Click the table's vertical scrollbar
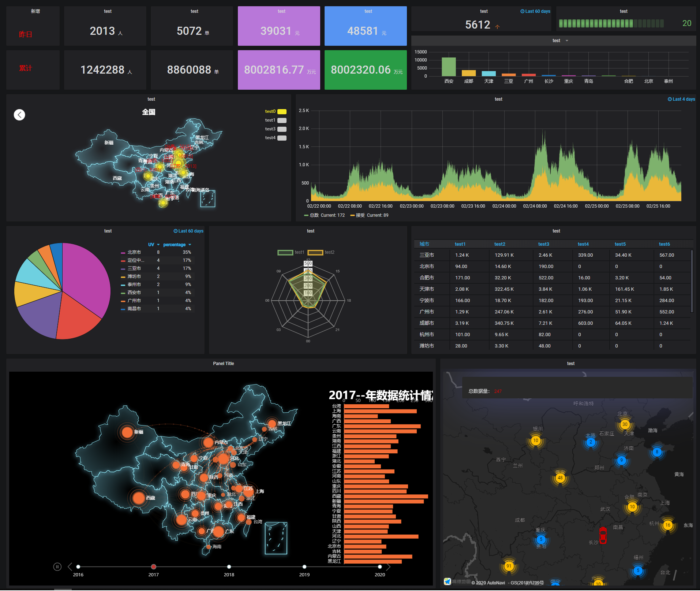 coord(692,281)
